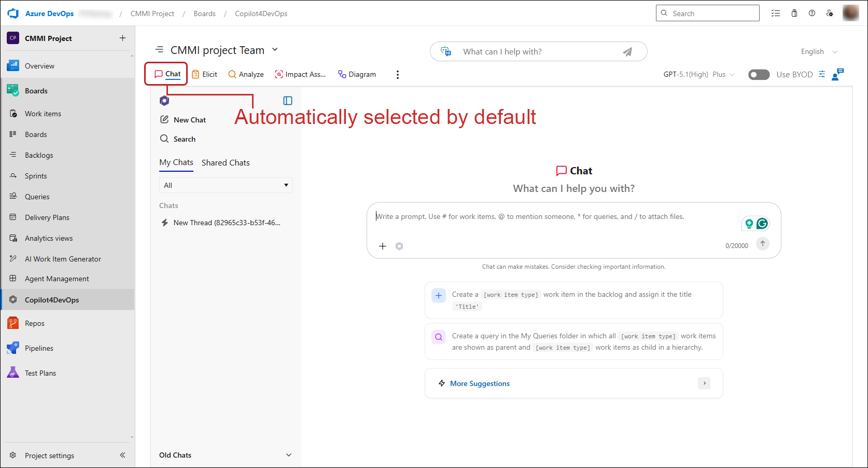The width and height of the screenshot is (868, 468).
Task: Open the GPT-5.1(High) model selector
Action: click(699, 75)
